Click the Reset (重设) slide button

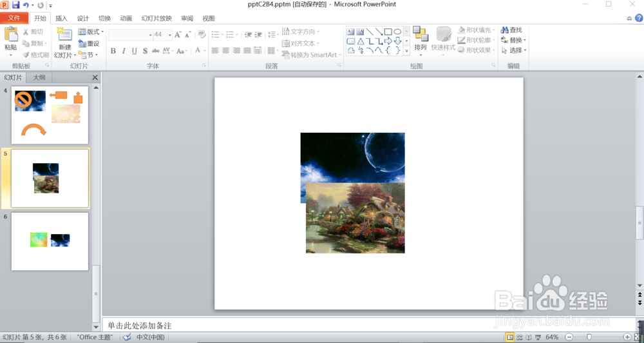click(x=89, y=43)
